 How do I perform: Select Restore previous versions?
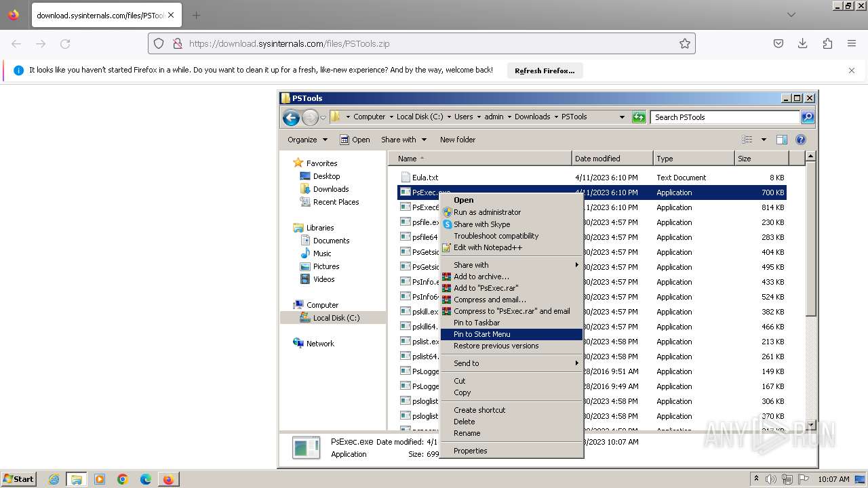(511, 346)
